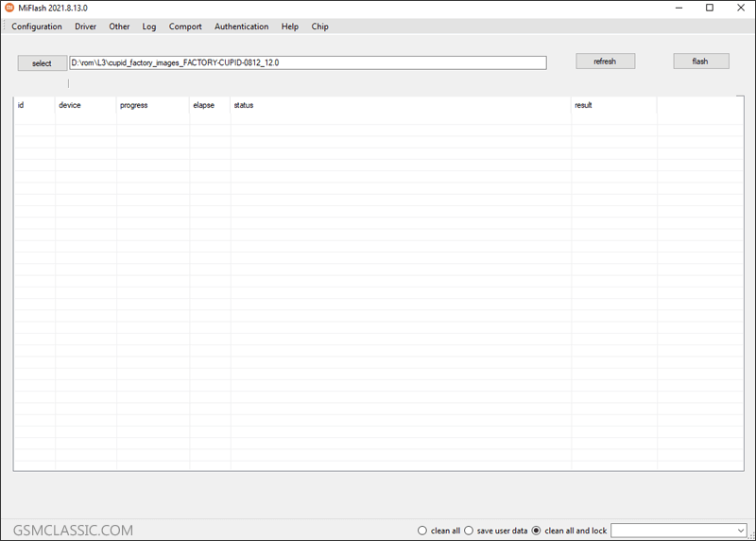Viewport: 756px width, 541px height.
Task: Click the id column header
Action: tap(35, 105)
